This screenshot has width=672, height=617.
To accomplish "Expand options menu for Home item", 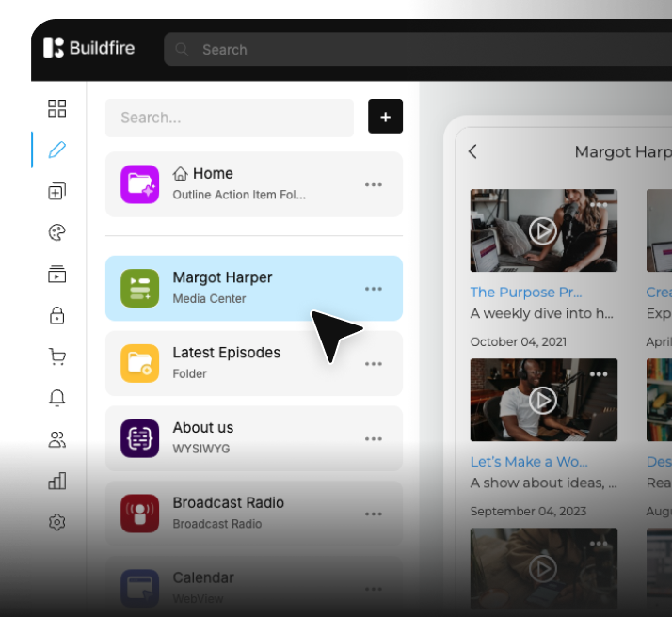I will [x=374, y=184].
